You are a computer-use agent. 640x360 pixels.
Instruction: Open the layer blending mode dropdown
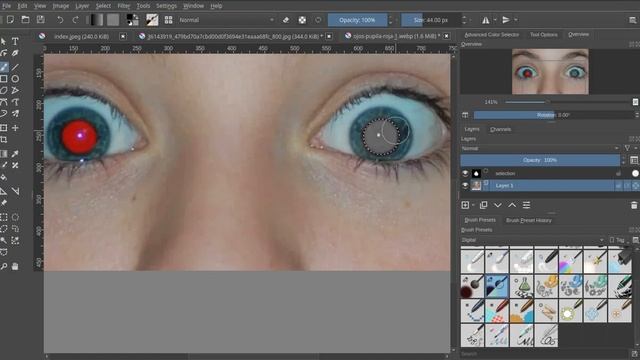540,148
